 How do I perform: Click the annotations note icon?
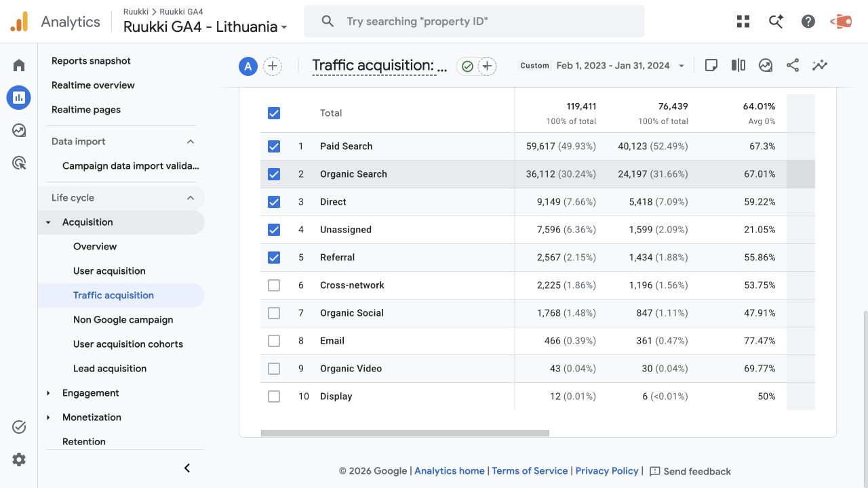point(711,66)
